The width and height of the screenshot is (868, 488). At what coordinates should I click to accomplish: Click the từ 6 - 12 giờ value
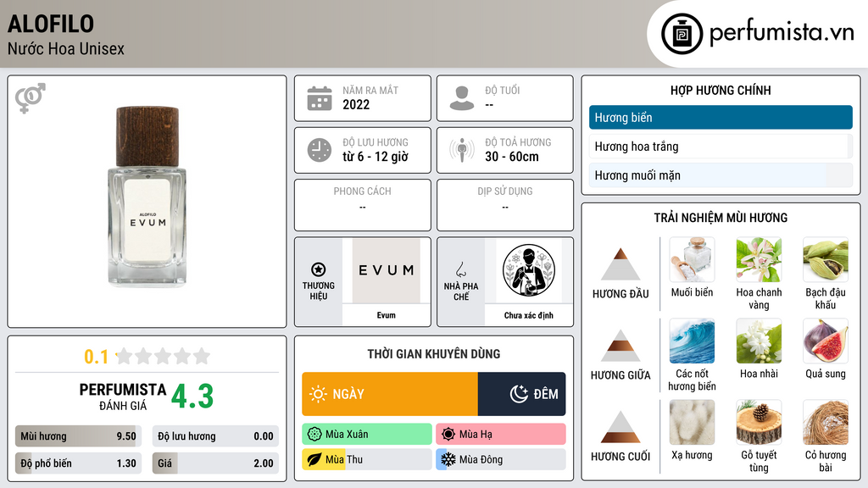(376, 157)
